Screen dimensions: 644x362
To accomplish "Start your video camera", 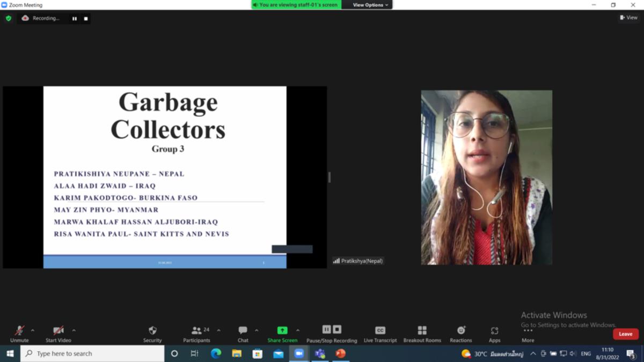I will pos(58,334).
